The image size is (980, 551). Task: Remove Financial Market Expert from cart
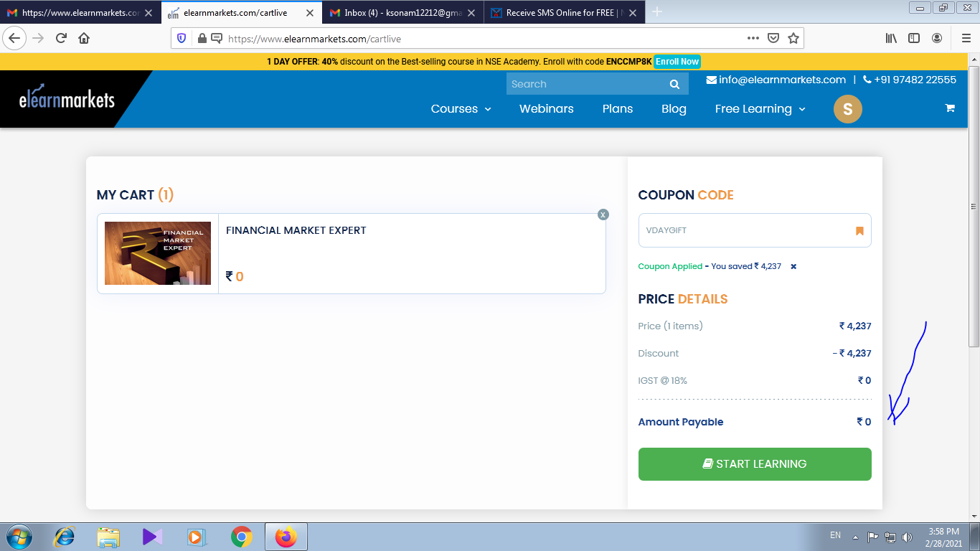coord(603,215)
